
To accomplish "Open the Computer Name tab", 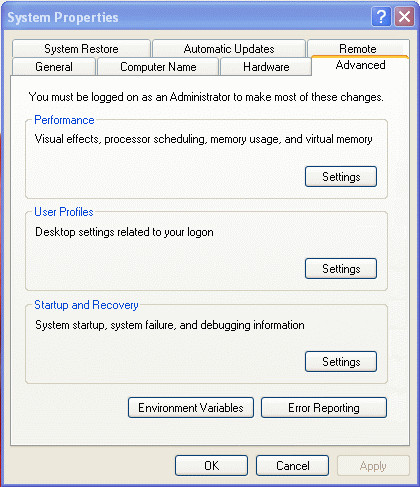I will [x=158, y=67].
